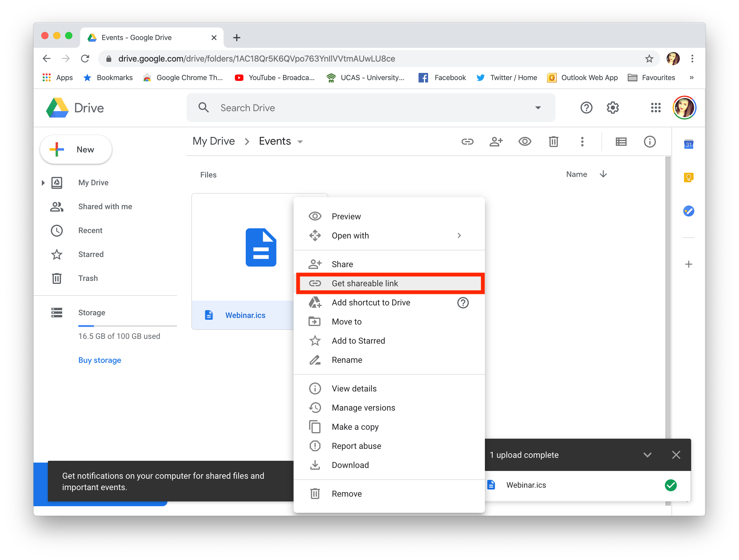Choose Report abuse

[x=389, y=446]
